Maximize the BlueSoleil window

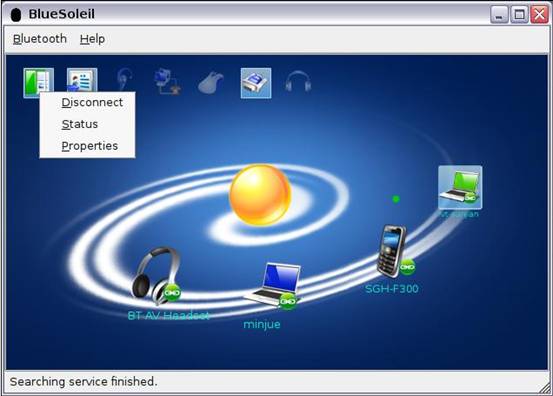point(519,14)
